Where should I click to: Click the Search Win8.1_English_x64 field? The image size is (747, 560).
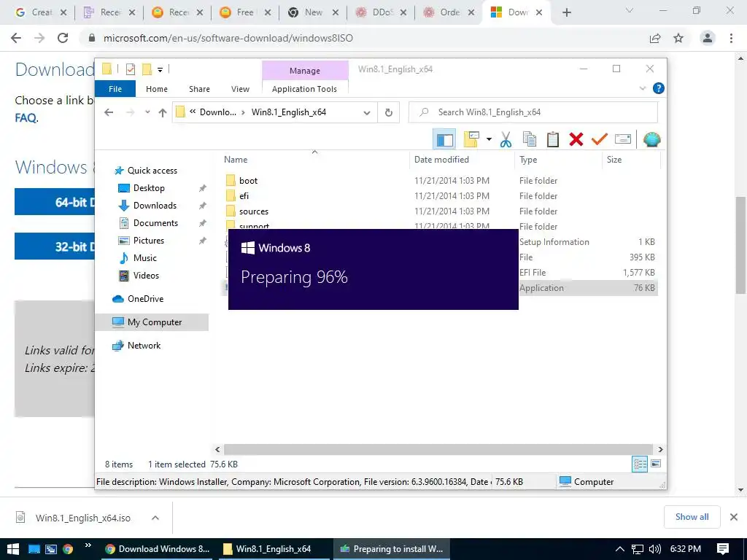pos(533,112)
